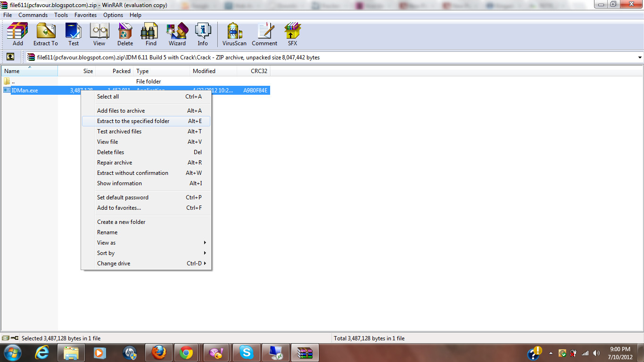Open Yahoo Messenger from taskbar
The width and height of the screenshot is (644, 362).
click(x=216, y=353)
